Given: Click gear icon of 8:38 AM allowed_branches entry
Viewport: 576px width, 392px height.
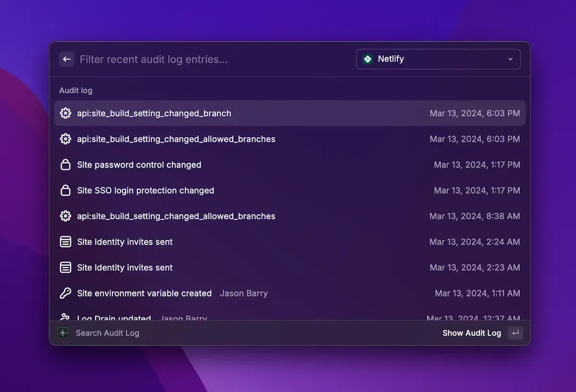Looking at the screenshot, I should coord(65,216).
